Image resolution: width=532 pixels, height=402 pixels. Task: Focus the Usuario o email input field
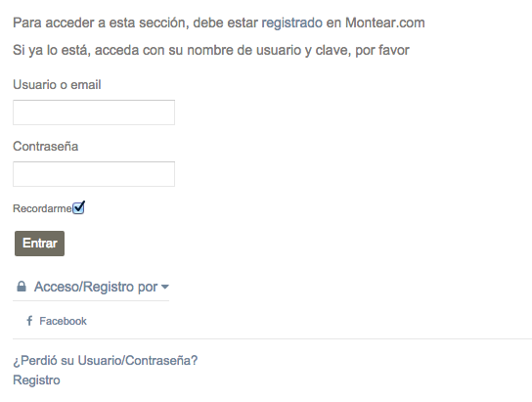tap(94, 112)
